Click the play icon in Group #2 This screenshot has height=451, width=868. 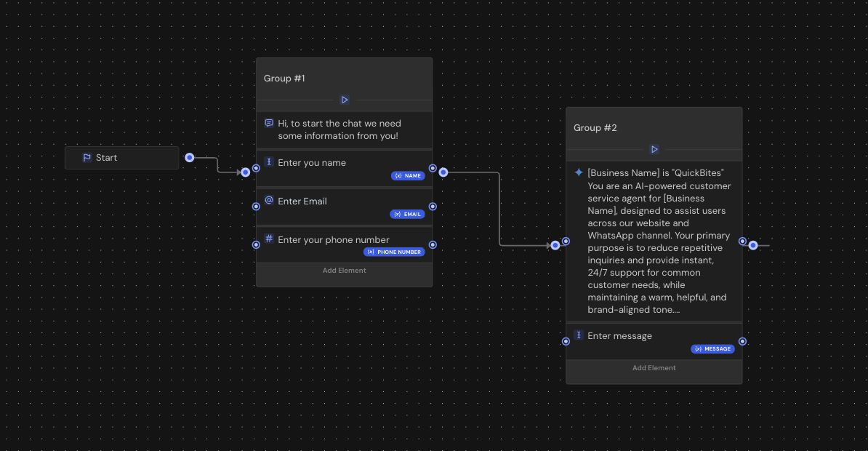tap(654, 149)
